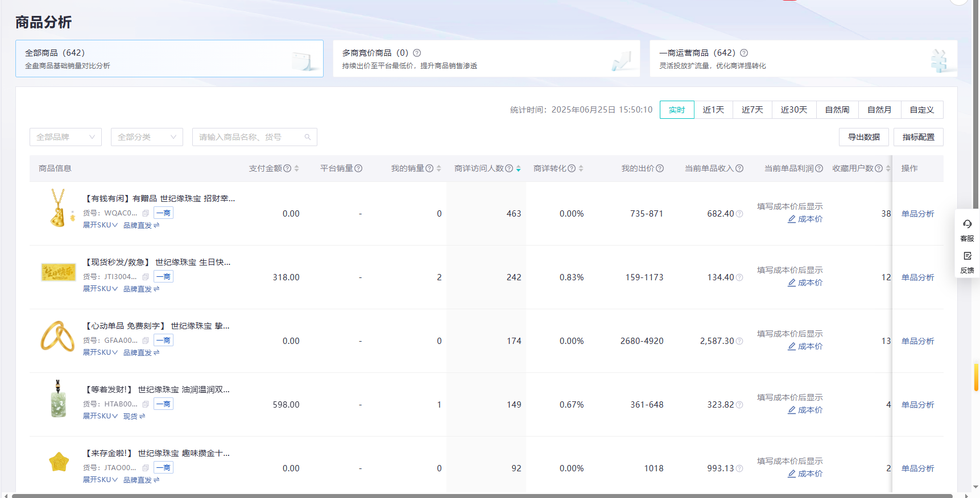The image size is (980, 498).
Task: Toggle sort on 我的销量 column
Action: click(439, 168)
